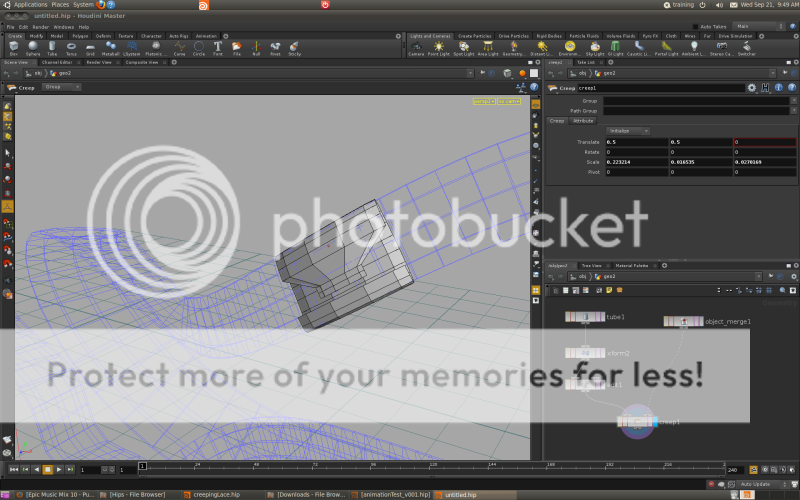Select the Platonic solids shelf tool
Viewport: 800px width, 500px height.
pos(155,48)
